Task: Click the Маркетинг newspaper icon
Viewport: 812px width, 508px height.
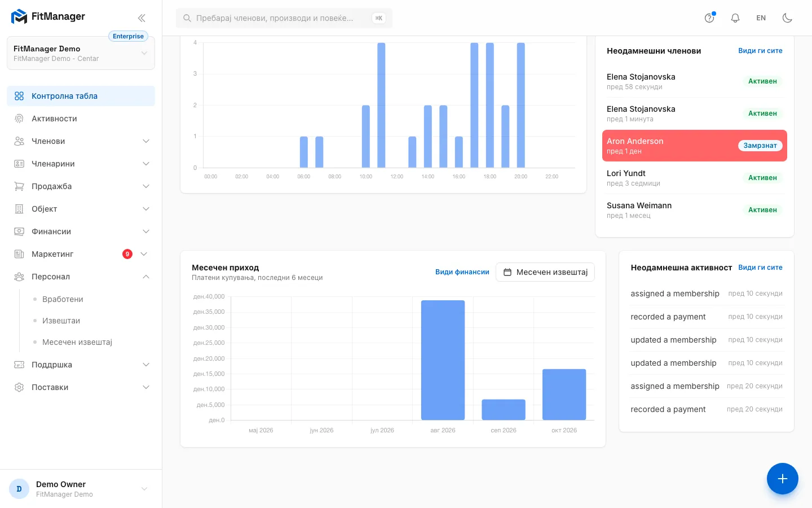Action: click(x=19, y=254)
